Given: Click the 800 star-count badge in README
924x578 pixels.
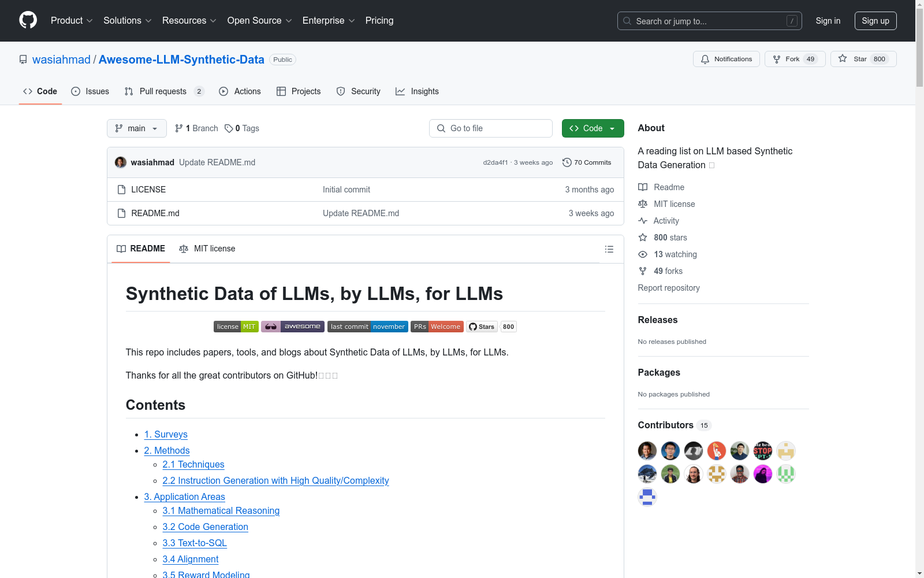Looking at the screenshot, I should [508, 327].
